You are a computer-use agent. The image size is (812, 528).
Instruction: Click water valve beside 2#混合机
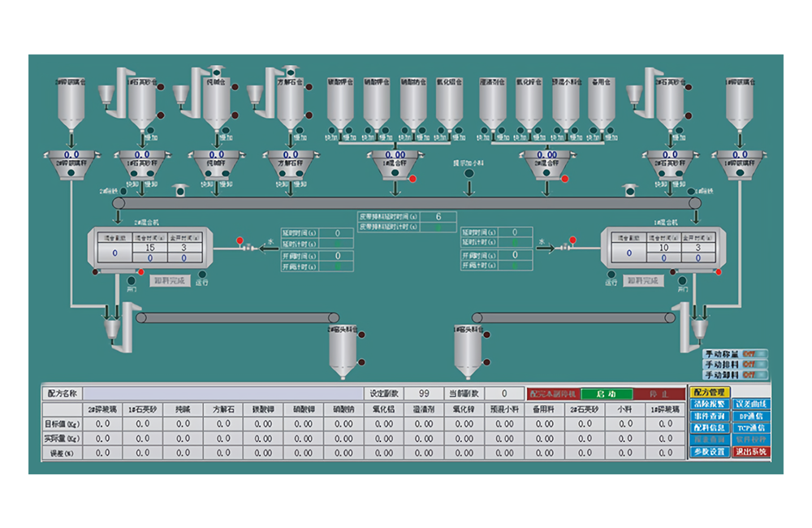249,249
